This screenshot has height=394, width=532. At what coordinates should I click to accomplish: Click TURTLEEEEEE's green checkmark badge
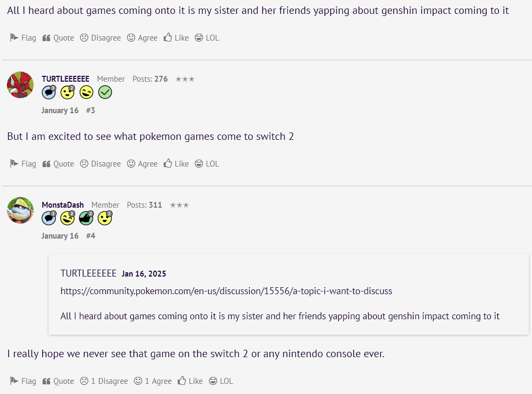(105, 92)
